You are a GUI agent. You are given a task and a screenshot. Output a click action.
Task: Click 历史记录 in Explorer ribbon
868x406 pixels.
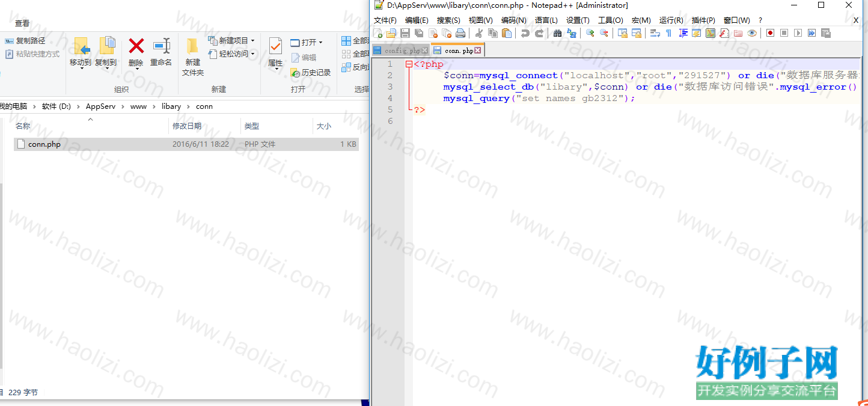(x=311, y=73)
